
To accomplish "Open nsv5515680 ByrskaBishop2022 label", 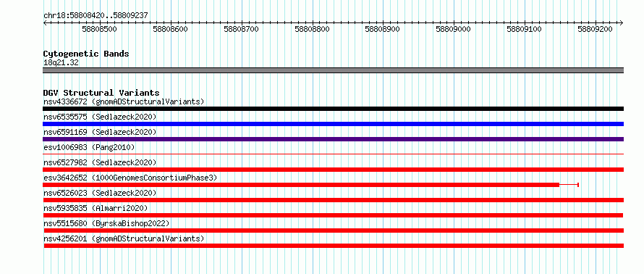I will click(x=106, y=223).
